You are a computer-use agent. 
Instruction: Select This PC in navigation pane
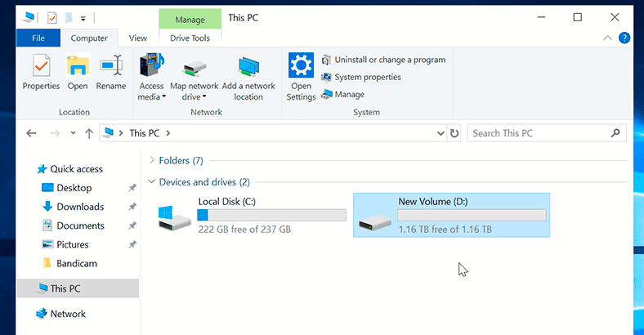78,288
